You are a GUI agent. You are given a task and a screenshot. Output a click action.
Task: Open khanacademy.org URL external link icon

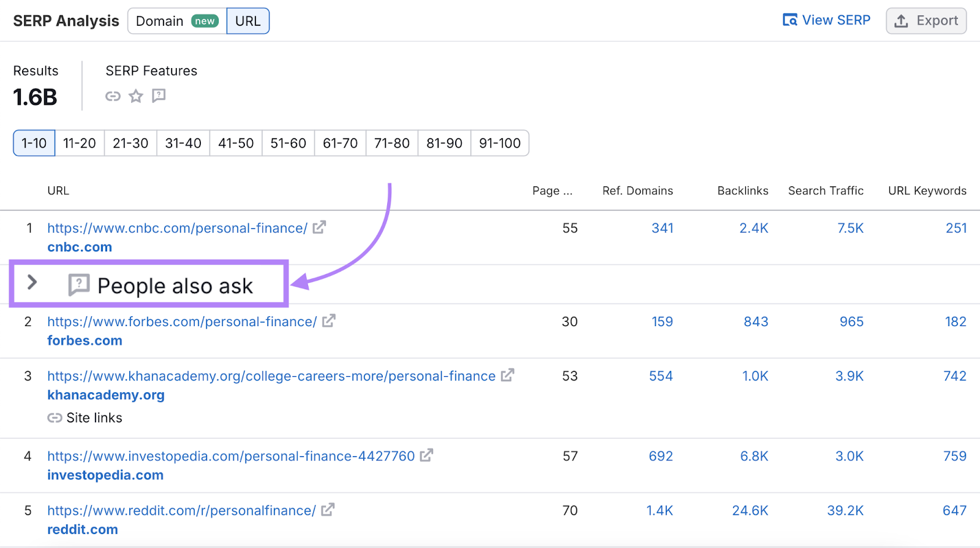click(x=507, y=375)
